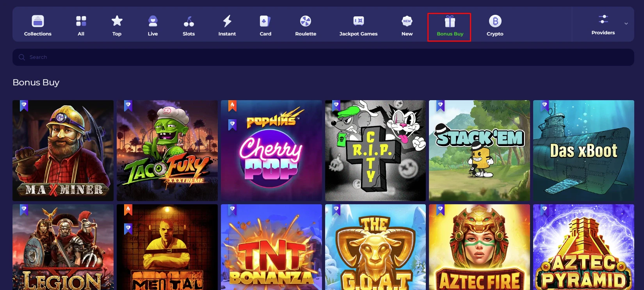Select the Roulette wheel icon
This screenshot has width=644, height=290.
click(306, 21)
